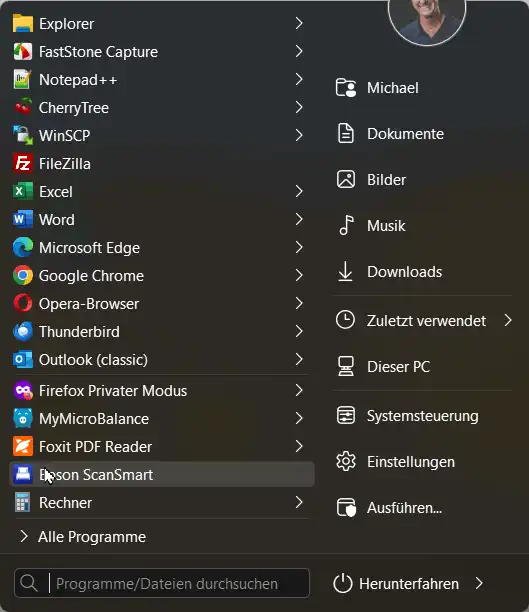Expand the Excel recent files arrow
The width and height of the screenshot is (529, 612).
point(299,191)
